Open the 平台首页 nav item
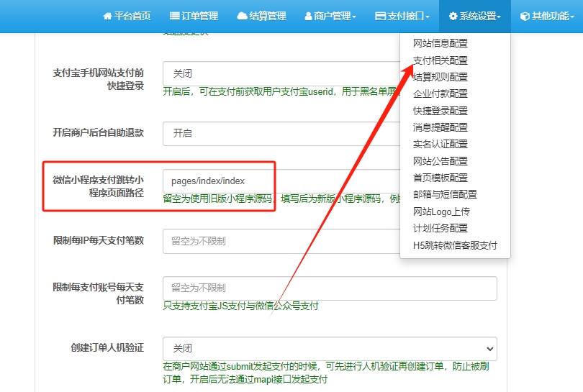The width and height of the screenshot is (583, 392). point(127,16)
